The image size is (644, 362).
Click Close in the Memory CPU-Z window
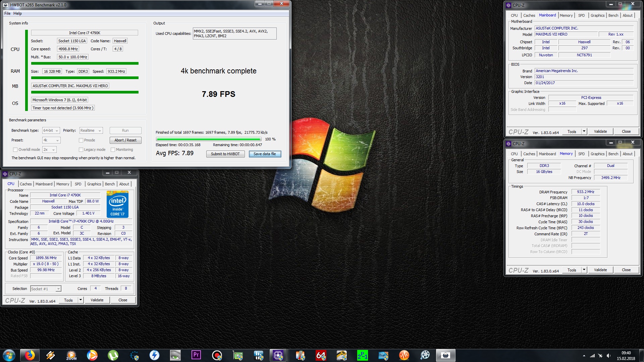pos(626,270)
